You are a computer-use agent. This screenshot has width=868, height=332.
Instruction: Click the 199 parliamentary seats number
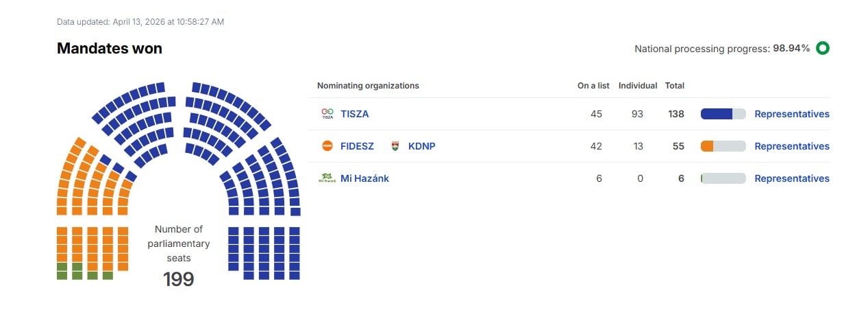[178, 279]
